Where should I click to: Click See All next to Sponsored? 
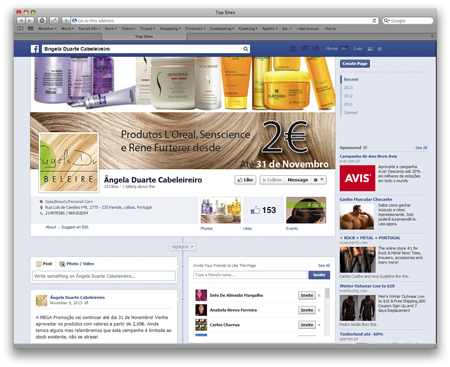[421, 148]
